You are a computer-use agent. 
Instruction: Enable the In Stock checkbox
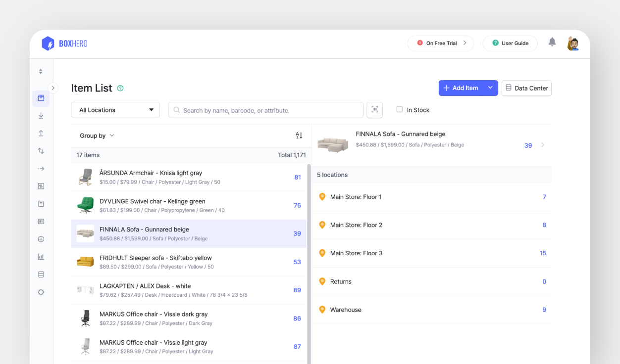tap(400, 110)
